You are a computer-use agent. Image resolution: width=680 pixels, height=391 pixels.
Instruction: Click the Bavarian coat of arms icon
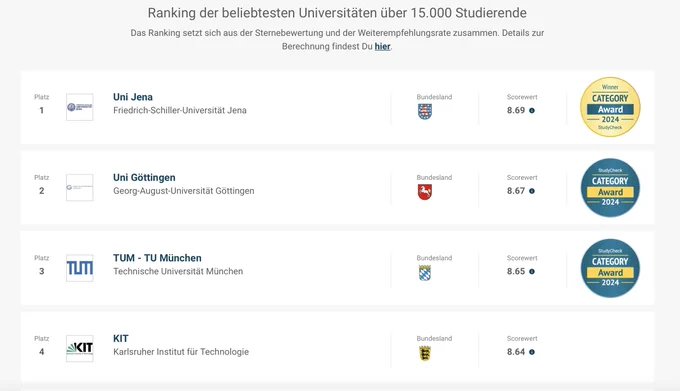pyautogui.click(x=425, y=273)
